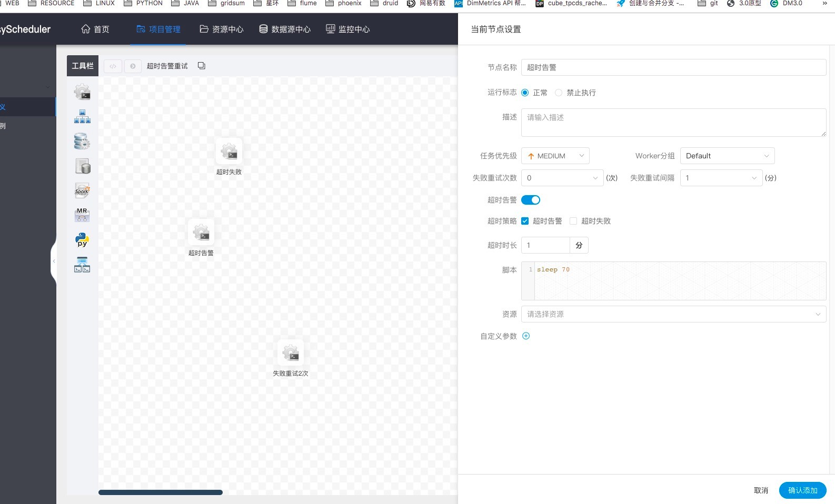Image resolution: width=835 pixels, height=504 pixels.
Task: Click the 确认添加 button
Action: coord(803,490)
